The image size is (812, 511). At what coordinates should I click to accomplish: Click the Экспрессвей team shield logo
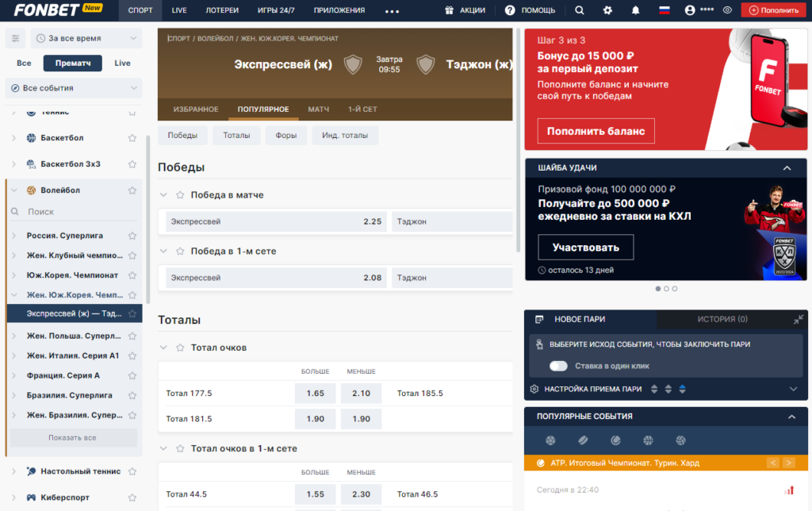pos(353,64)
